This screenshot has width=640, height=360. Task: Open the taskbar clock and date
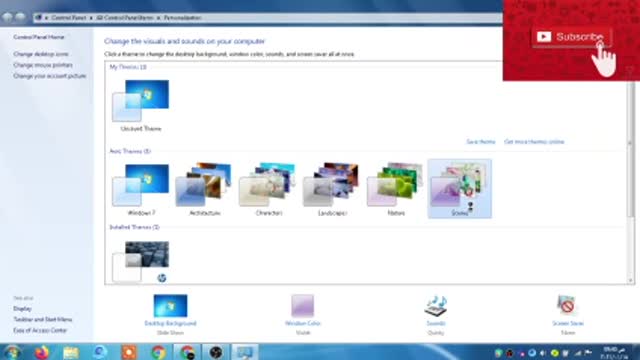click(x=614, y=353)
